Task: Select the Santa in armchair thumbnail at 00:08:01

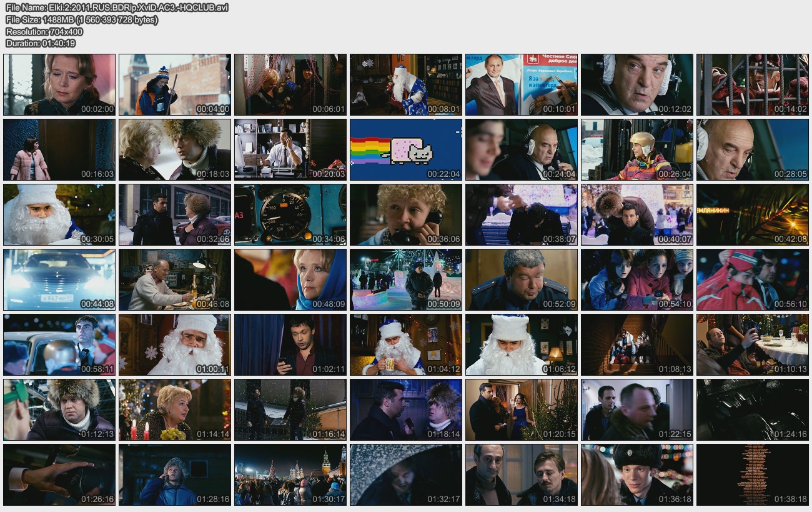Action: (x=406, y=85)
